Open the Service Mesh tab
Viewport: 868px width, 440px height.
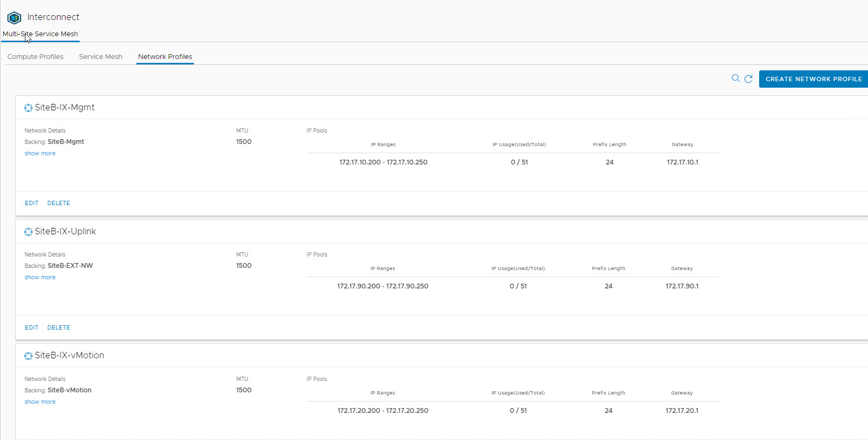click(x=101, y=57)
